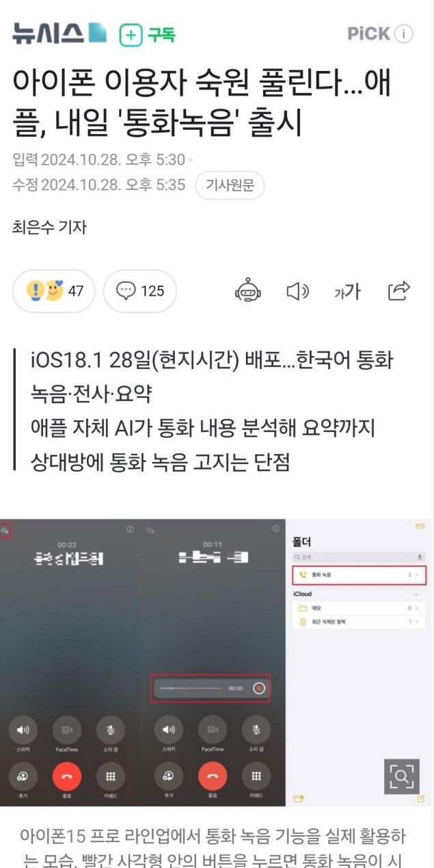
Task: Open the original article via 기사원문
Action: [230, 185]
